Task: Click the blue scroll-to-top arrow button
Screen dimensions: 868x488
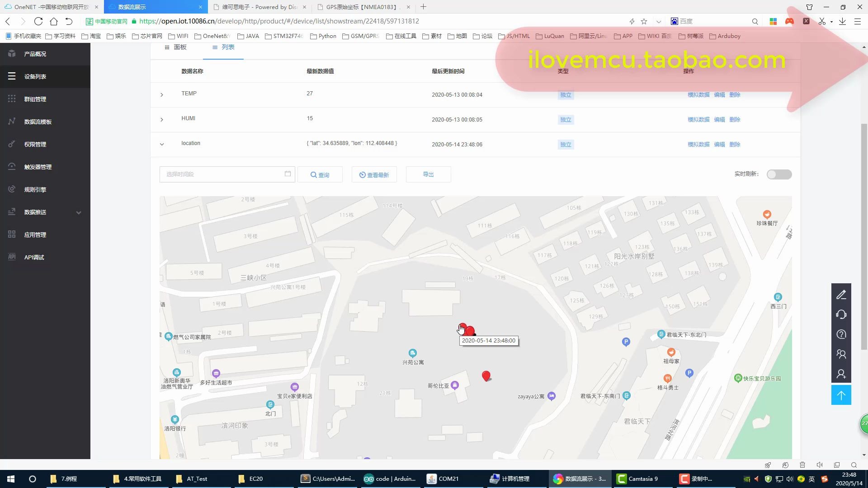Action: 841,395
